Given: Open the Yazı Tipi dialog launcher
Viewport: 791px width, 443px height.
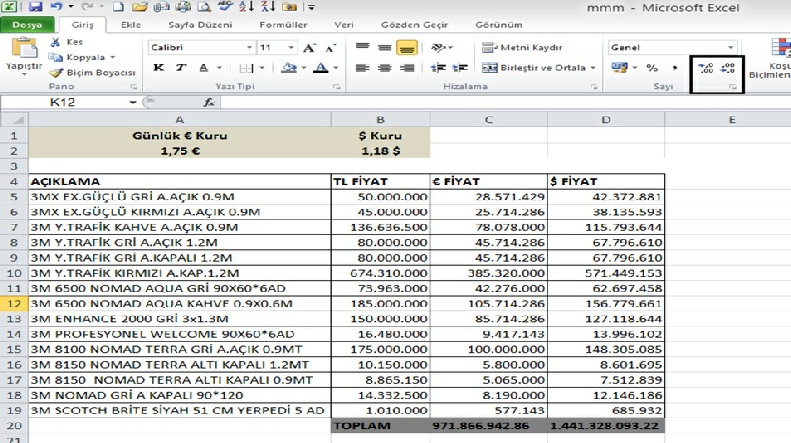Looking at the screenshot, I should coord(336,87).
